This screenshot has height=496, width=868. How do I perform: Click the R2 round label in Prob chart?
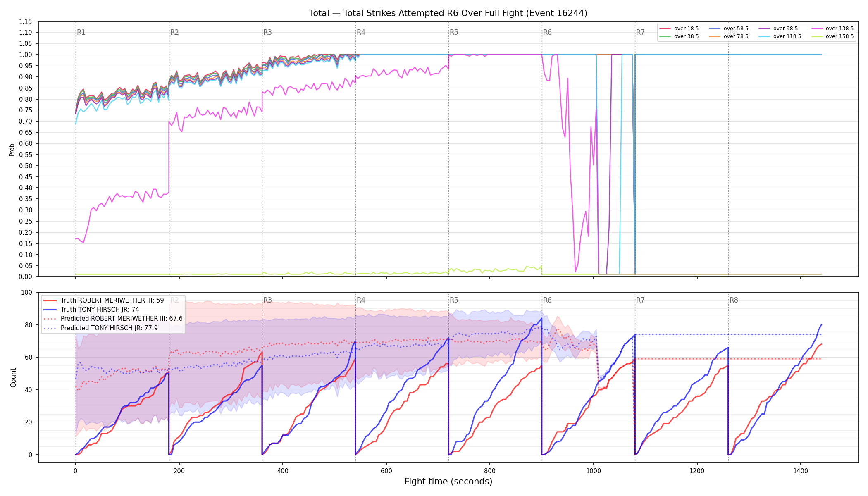[x=174, y=32]
